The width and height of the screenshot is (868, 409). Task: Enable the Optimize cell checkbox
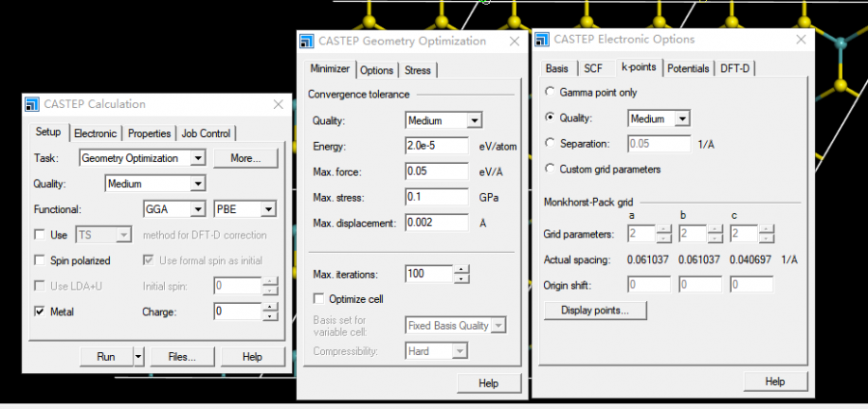(319, 299)
